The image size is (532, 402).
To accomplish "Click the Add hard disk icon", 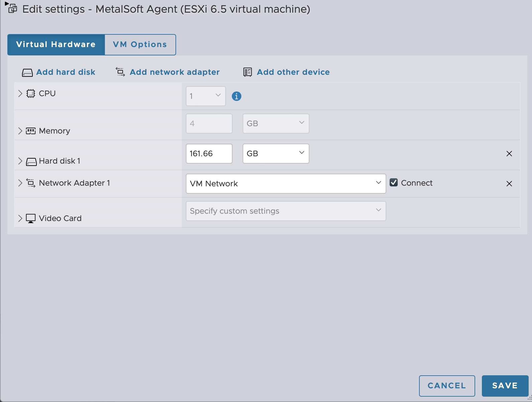I will (x=27, y=72).
